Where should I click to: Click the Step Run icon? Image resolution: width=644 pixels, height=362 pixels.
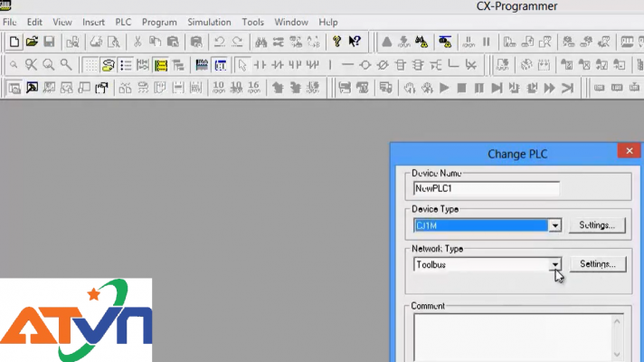497,88
